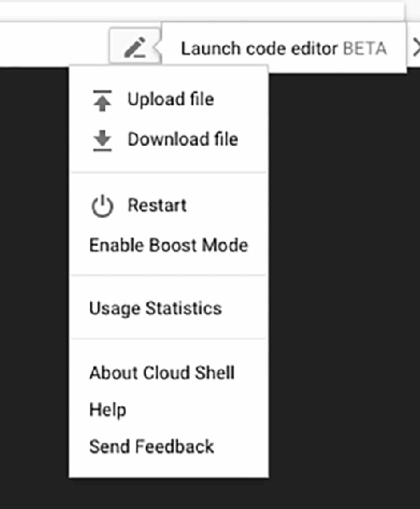The image size is (420, 509).
Task: Choose the Download file text entry
Action: 182,139
